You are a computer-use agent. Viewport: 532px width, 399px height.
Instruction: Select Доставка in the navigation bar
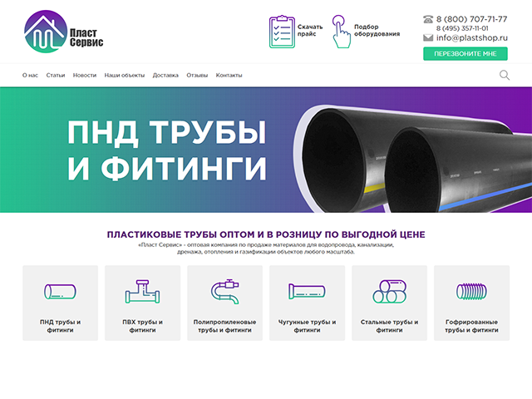[165, 76]
